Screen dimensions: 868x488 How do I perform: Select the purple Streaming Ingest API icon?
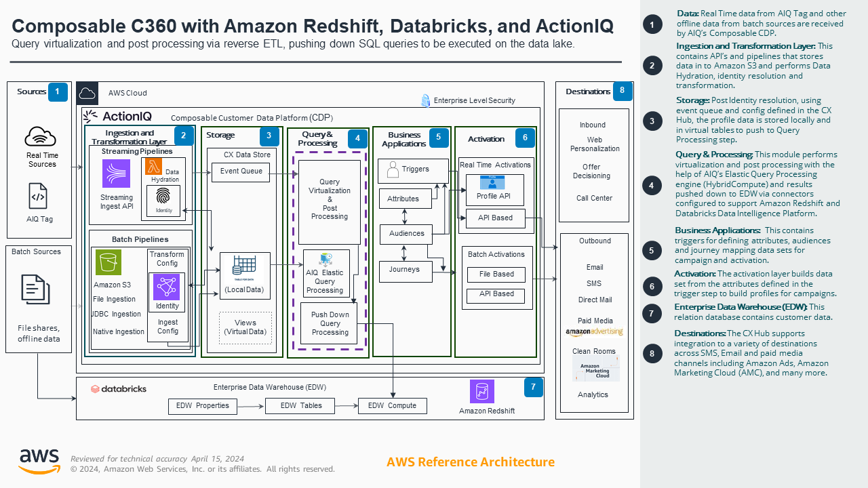tap(116, 174)
